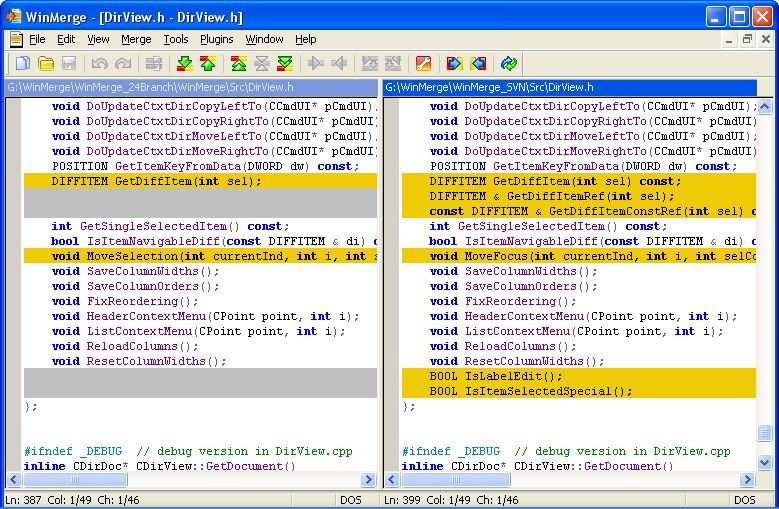Click the New document toolbar icon
Screen dimensions: 779x509
coord(22,64)
